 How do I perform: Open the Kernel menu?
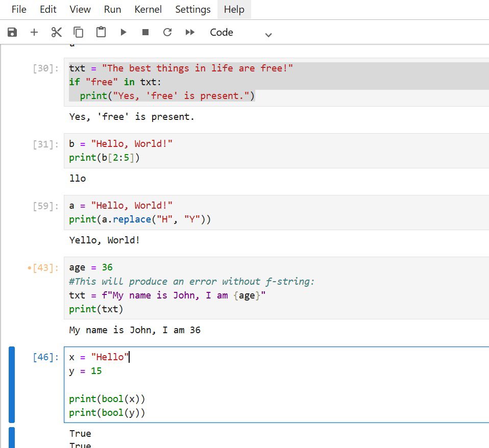[x=148, y=9]
